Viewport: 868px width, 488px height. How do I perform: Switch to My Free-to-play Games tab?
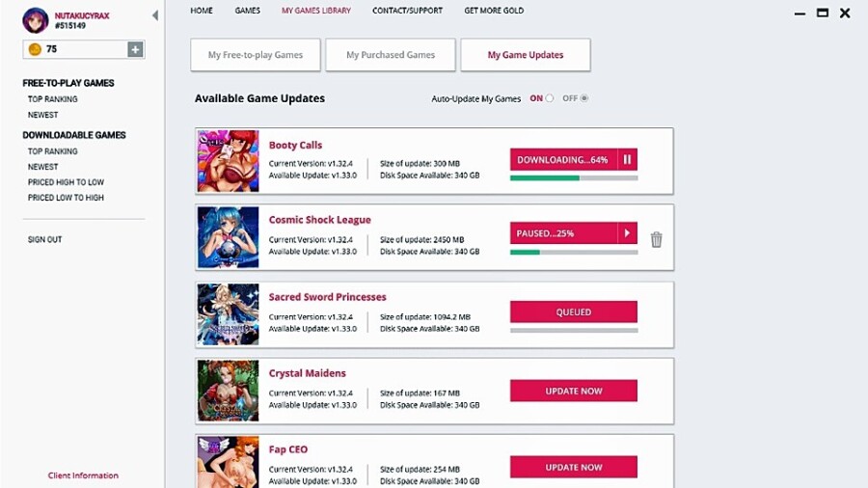click(x=256, y=55)
